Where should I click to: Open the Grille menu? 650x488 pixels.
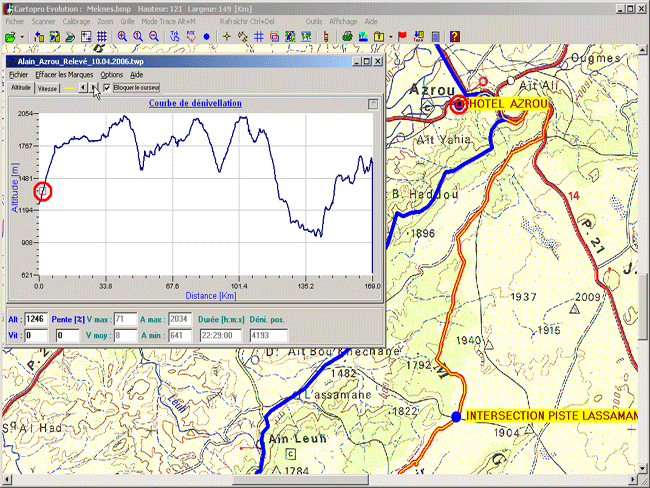pyautogui.click(x=127, y=22)
